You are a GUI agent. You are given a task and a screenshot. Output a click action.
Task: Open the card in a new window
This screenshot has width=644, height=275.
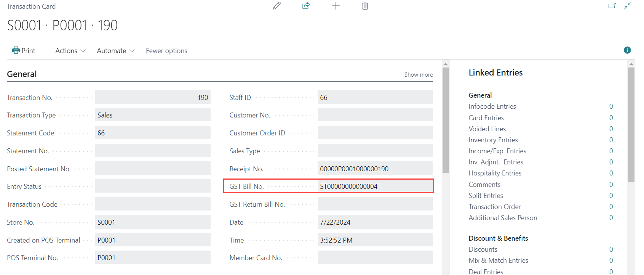(x=612, y=6)
